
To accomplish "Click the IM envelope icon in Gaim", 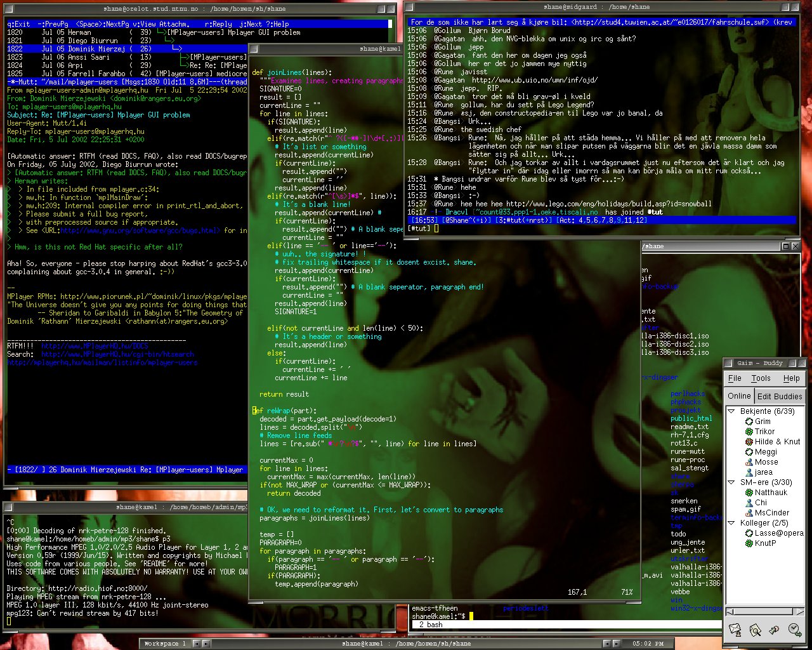I will pos(735,630).
